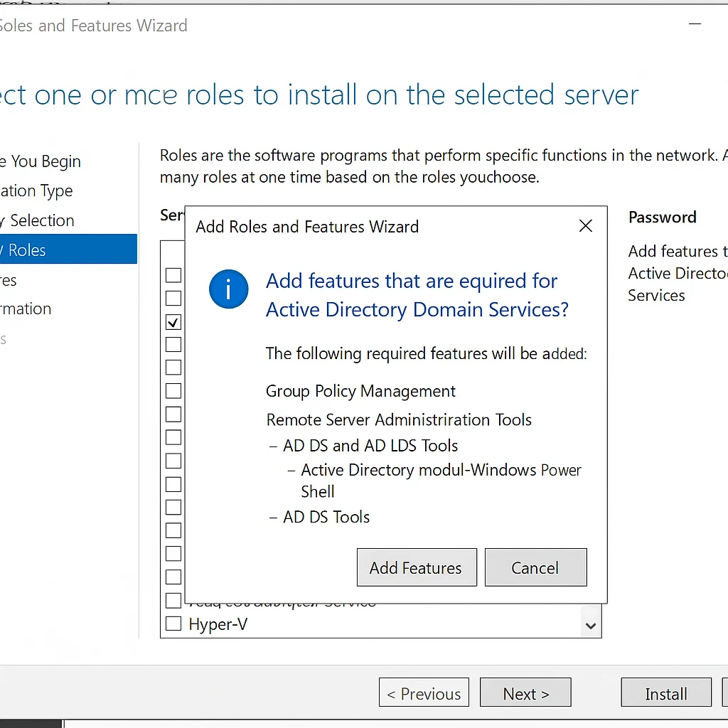Open the Features step in sidebar
This screenshot has height=728, width=728.
click(x=9, y=280)
